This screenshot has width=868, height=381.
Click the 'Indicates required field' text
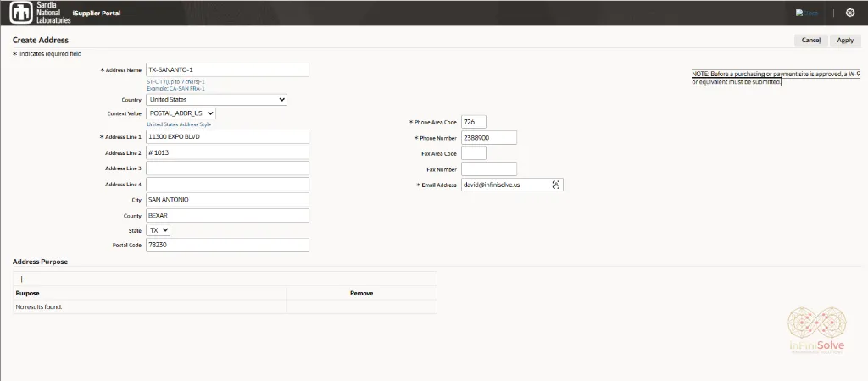(51, 54)
